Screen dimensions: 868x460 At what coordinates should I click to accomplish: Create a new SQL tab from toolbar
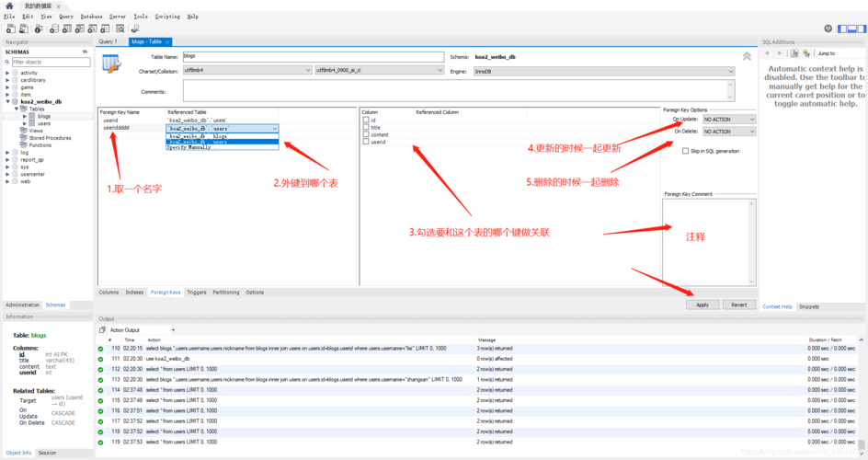tap(10, 29)
